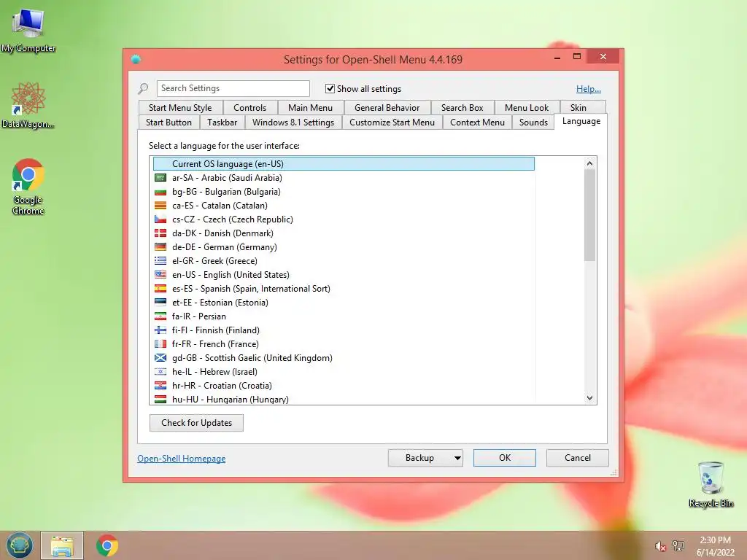The width and height of the screenshot is (747, 560).
Task: Click the Finland flag icon
Action: pyautogui.click(x=160, y=330)
